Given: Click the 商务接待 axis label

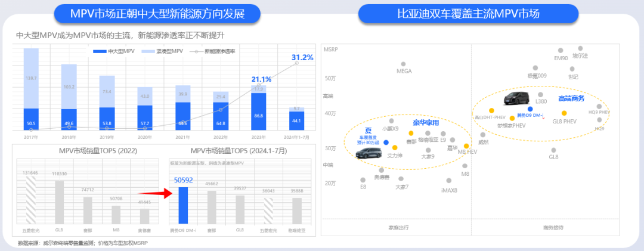Looking at the screenshot, I should 553,228.
